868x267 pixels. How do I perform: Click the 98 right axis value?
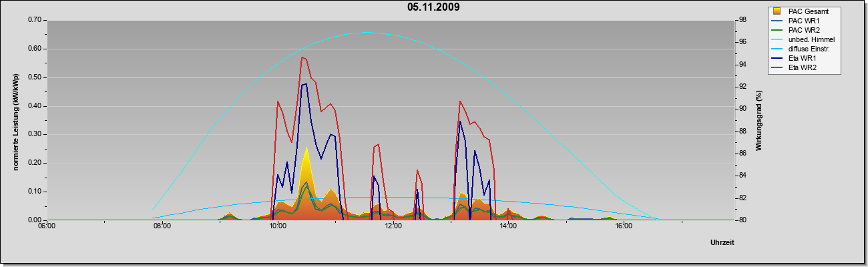click(x=742, y=20)
